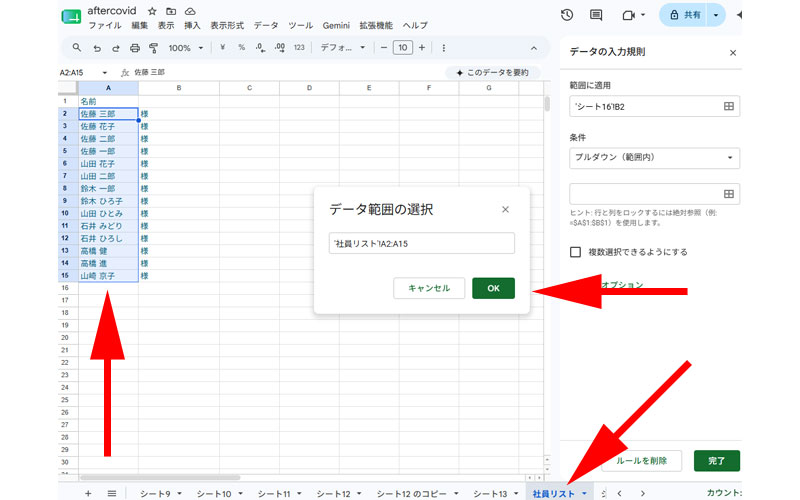Viewport: 800px width, 500px height.
Task: Confirm with the OK button
Action: [493, 288]
